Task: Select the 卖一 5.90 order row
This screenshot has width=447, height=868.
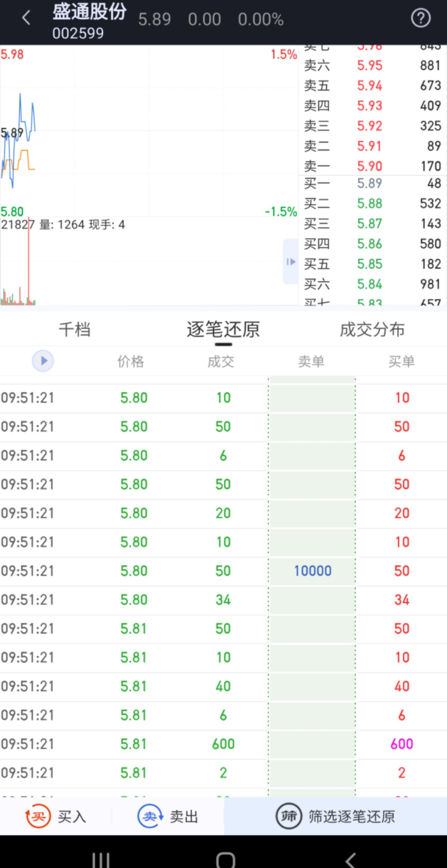Action: (372, 166)
